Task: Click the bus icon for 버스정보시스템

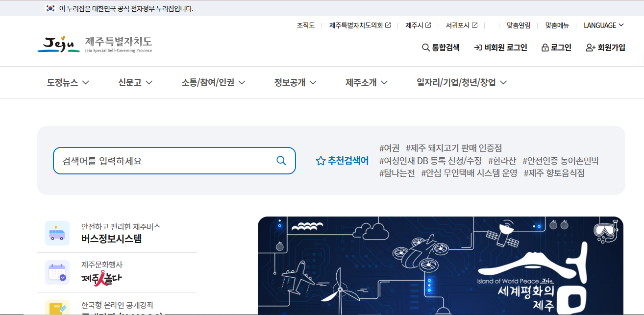Action: [x=57, y=233]
